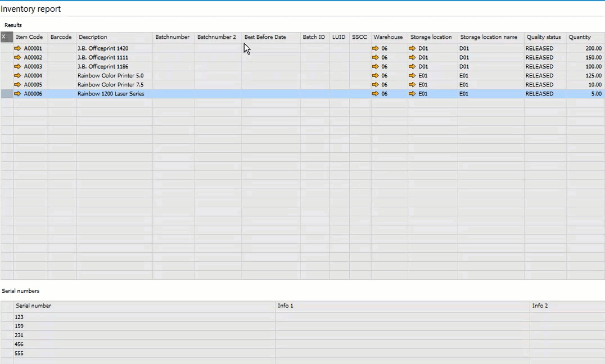Click the X corner cell of results grid
605x364 pixels.
tap(6, 37)
